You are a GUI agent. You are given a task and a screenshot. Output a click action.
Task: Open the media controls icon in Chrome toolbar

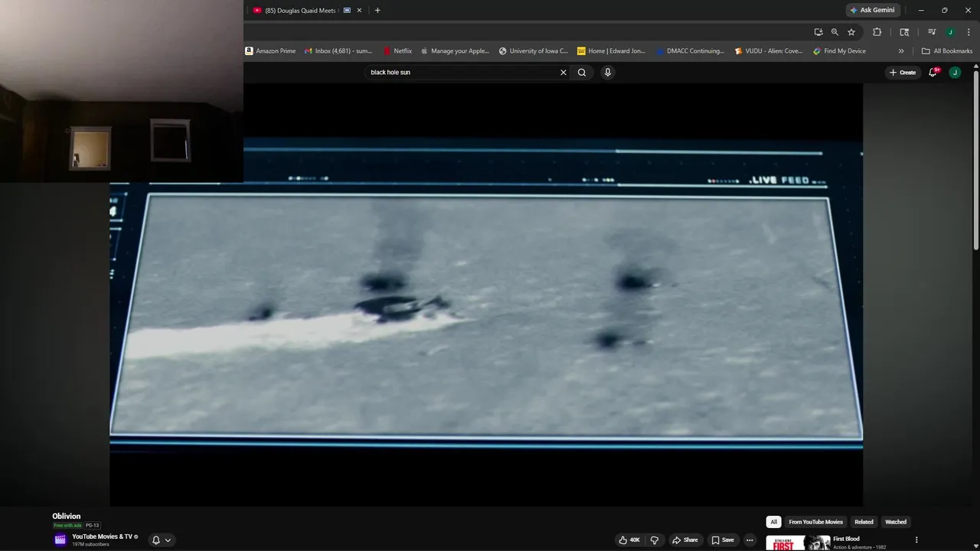[932, 32]
